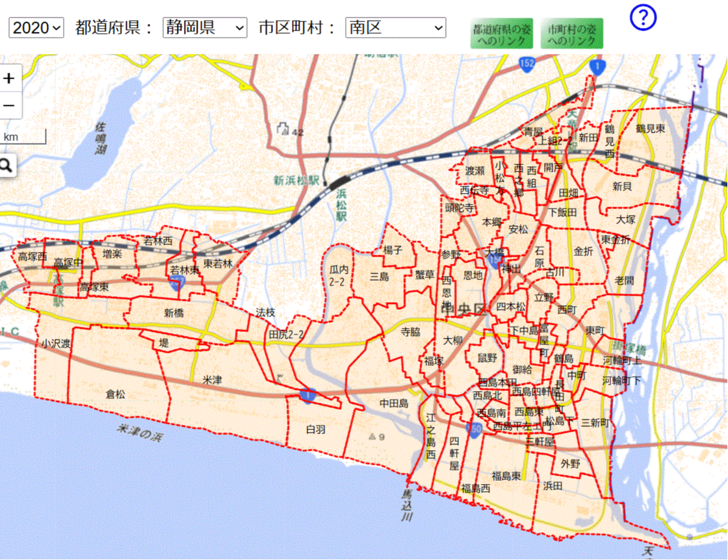
Task: Select the 河輪町下 district label
Action: pyautogui.click(x=621, y=381)
